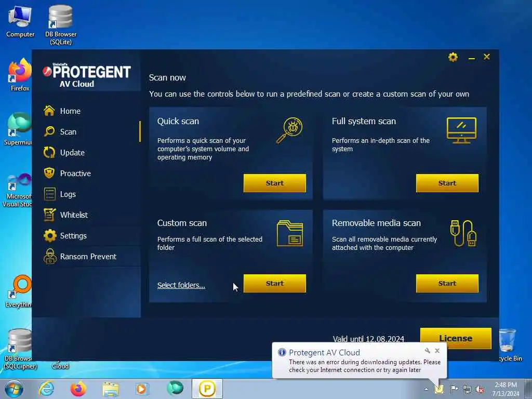The height and width of the screenshot is (399, 532).
Task: Open Windows Media Player from the taskbar
Action: [142, 389]
